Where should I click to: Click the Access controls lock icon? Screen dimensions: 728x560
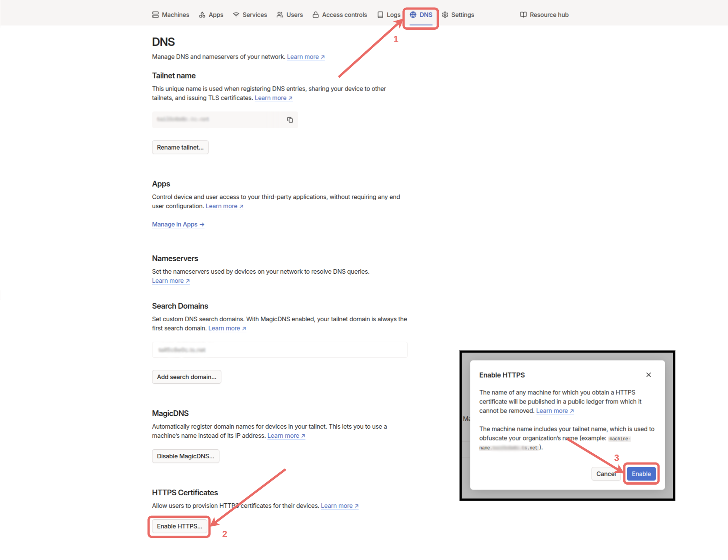315,15
